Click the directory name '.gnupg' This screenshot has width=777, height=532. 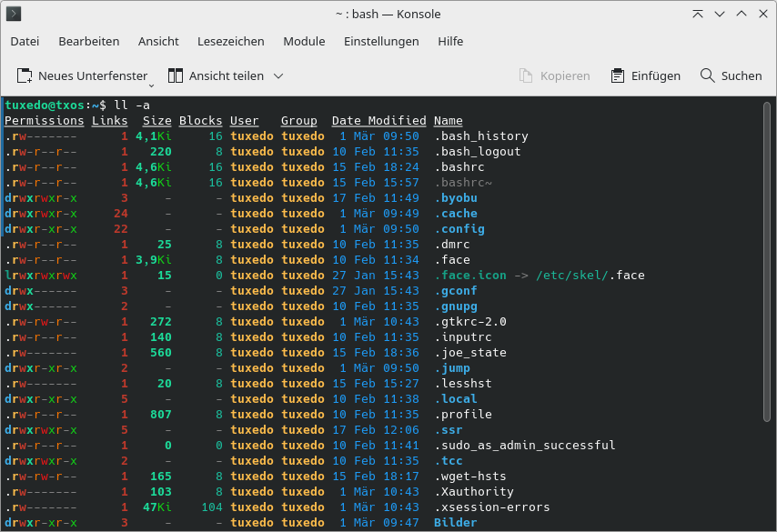456,306
